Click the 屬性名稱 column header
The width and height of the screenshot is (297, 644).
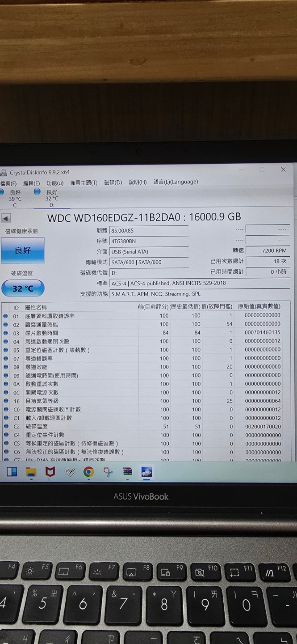(36, 307)
